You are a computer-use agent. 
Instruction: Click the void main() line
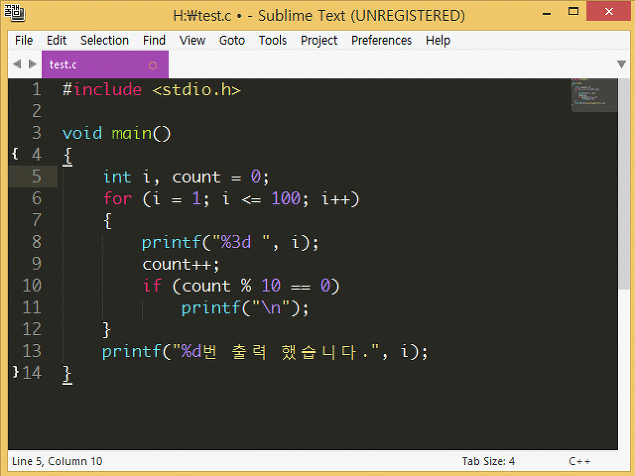tap(117, 133)
